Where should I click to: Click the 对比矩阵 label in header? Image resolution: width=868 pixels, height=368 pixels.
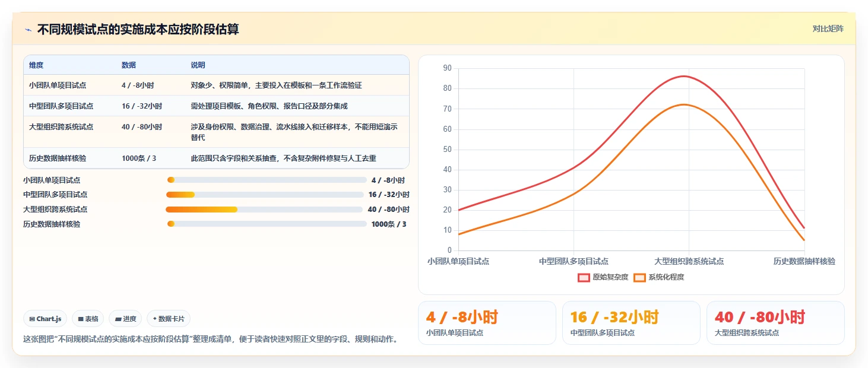(x=828, y=28)
